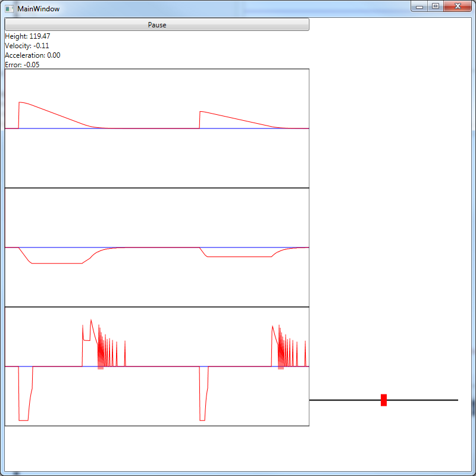Image resolution: width=476 pixels, height=476 pixels.
Task: Click the first flat trough in middle graph
Action: click(57, 263)
